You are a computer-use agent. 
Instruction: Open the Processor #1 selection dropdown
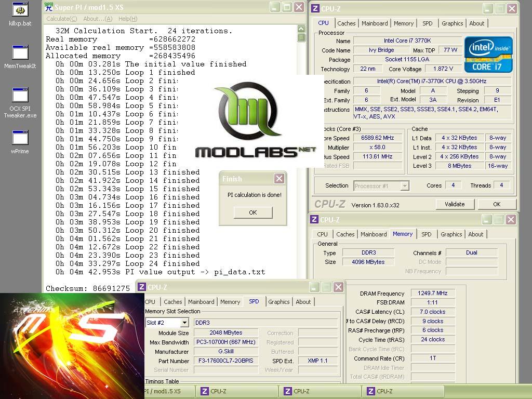[x=404, y=185]
